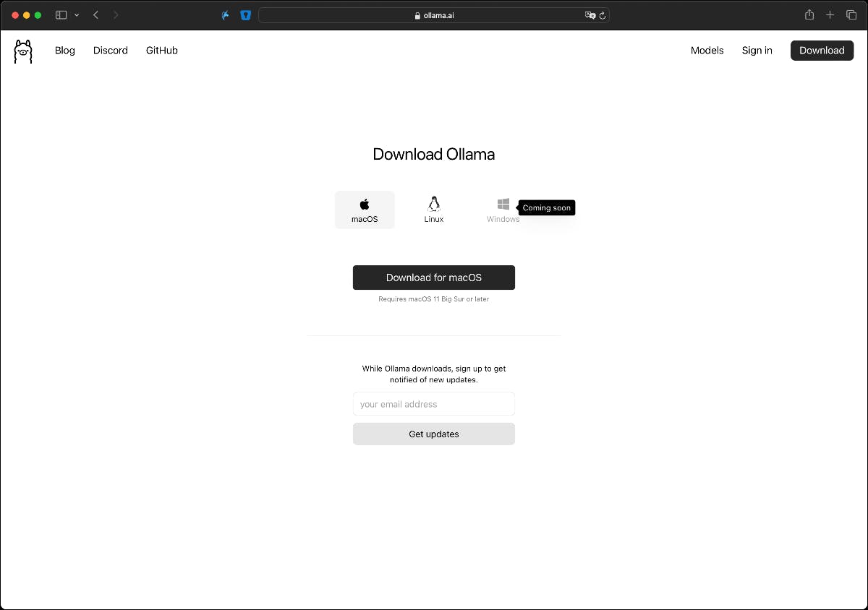Select the macOS platform tab

coord(365,210)
